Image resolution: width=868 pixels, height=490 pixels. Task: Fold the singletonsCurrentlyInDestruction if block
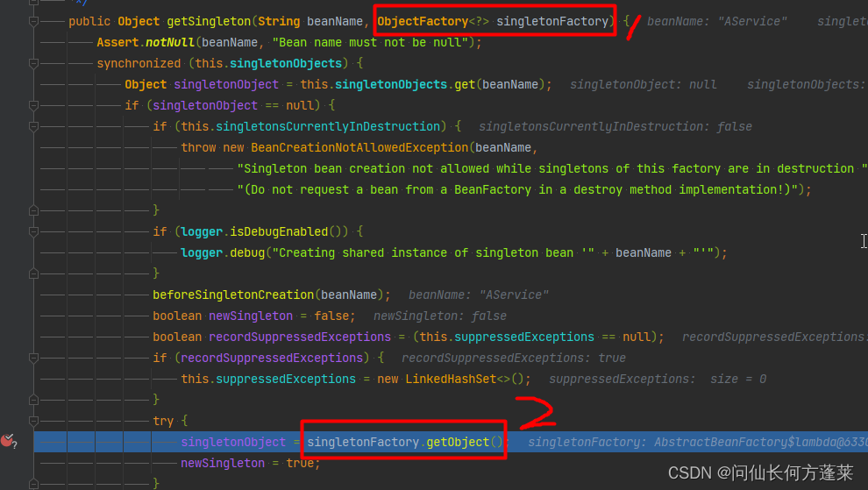[x=33, y=127]
